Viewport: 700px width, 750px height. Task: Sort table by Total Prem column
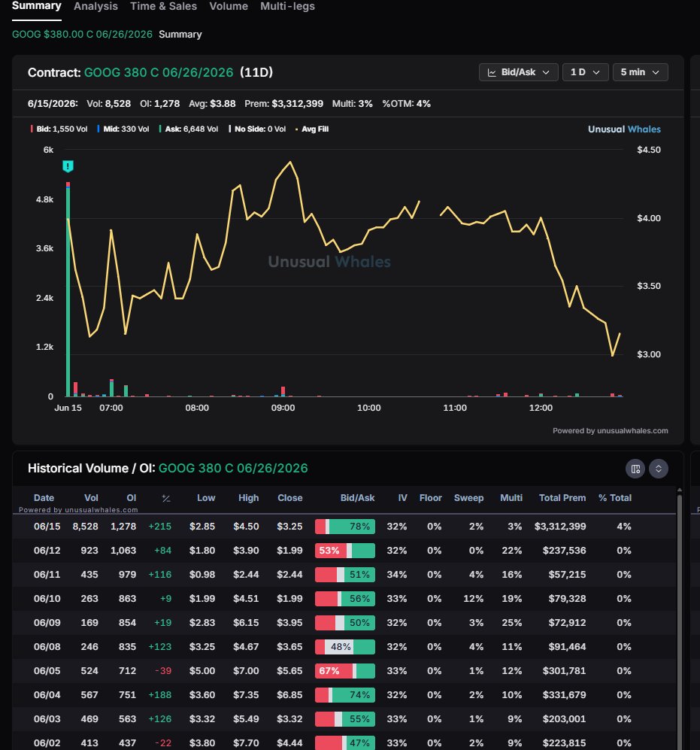[562, 498]
